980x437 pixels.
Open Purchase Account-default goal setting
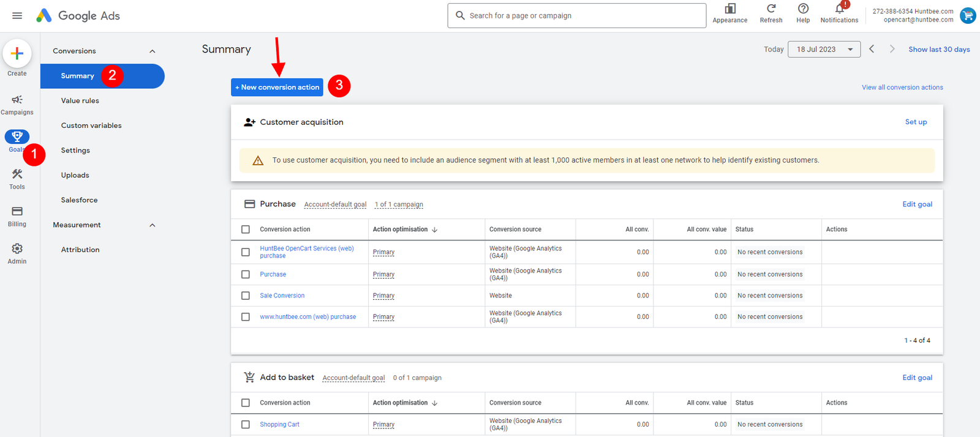click(x=335, y=204)
